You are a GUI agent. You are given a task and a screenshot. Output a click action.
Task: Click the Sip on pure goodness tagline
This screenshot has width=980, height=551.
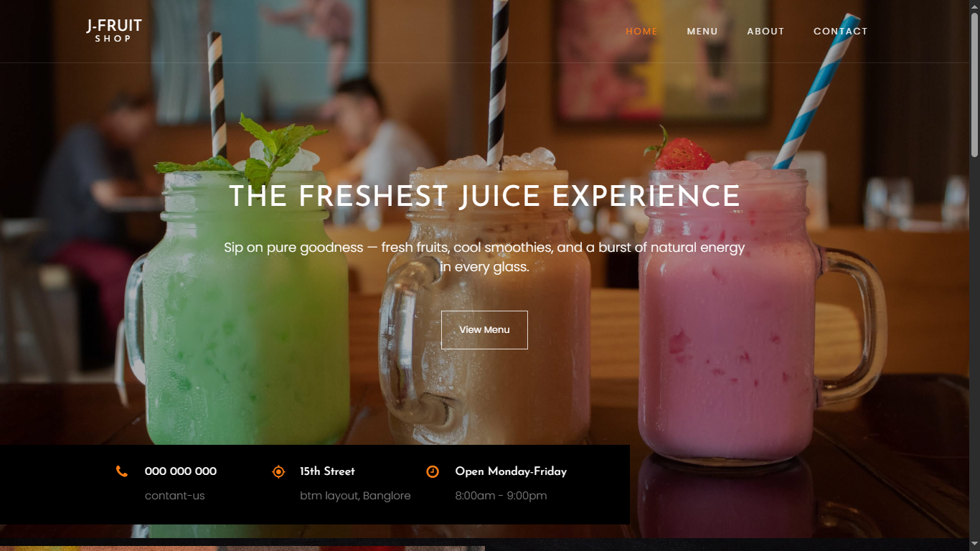(x=484, y=257)
